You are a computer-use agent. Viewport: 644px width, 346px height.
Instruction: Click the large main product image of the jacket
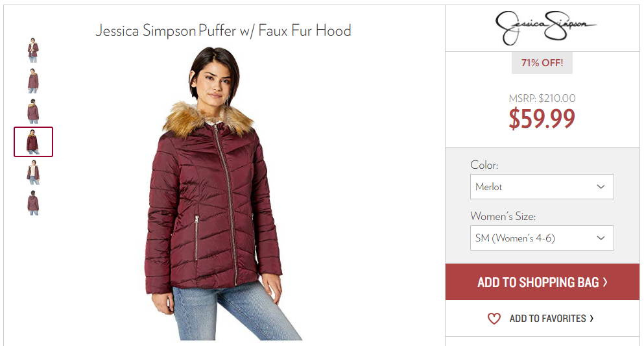tap(222, 193)
